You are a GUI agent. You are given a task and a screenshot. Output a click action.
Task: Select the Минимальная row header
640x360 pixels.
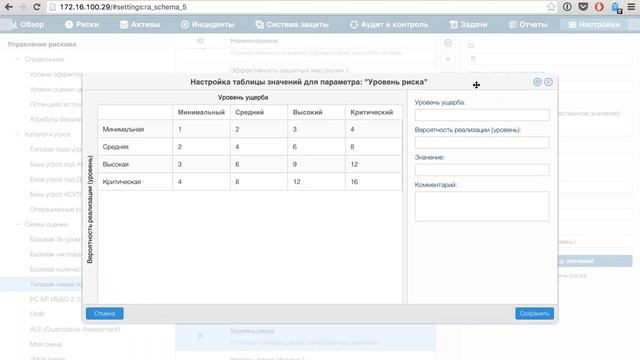pyautogui.click(x=135, y=129)
